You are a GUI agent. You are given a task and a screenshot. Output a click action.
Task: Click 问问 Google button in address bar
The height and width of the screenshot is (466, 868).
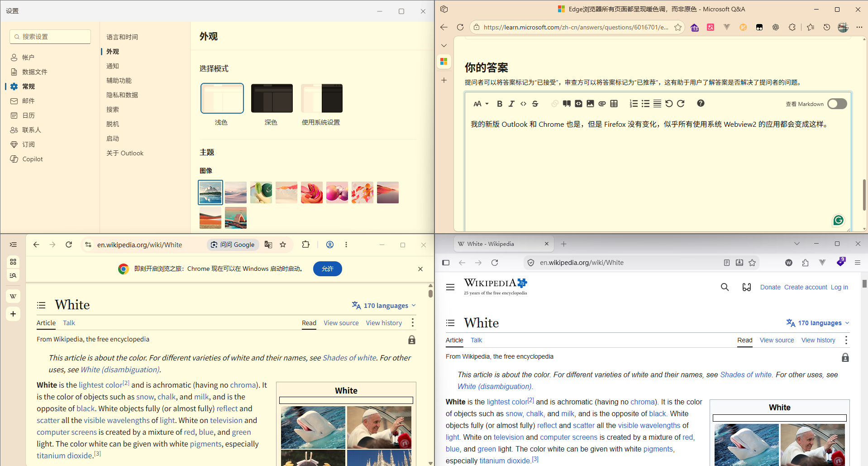[x=233, y=245]
